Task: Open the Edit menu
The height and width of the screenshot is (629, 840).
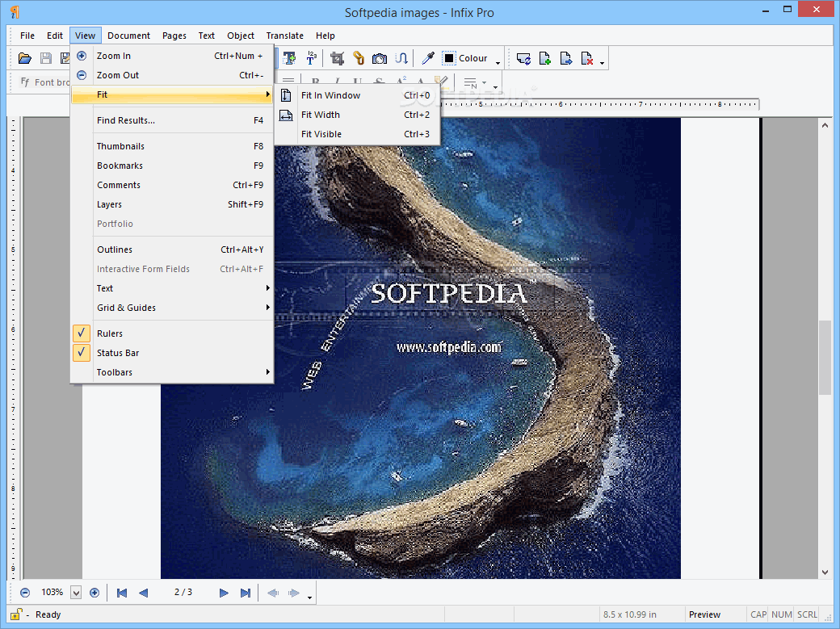Action: (x=55, y=36)
